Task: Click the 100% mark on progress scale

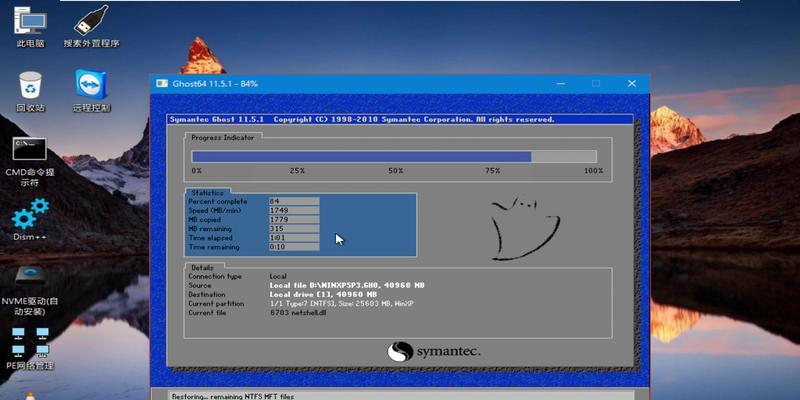Action: pyautogui.click(x=593, y=171)
